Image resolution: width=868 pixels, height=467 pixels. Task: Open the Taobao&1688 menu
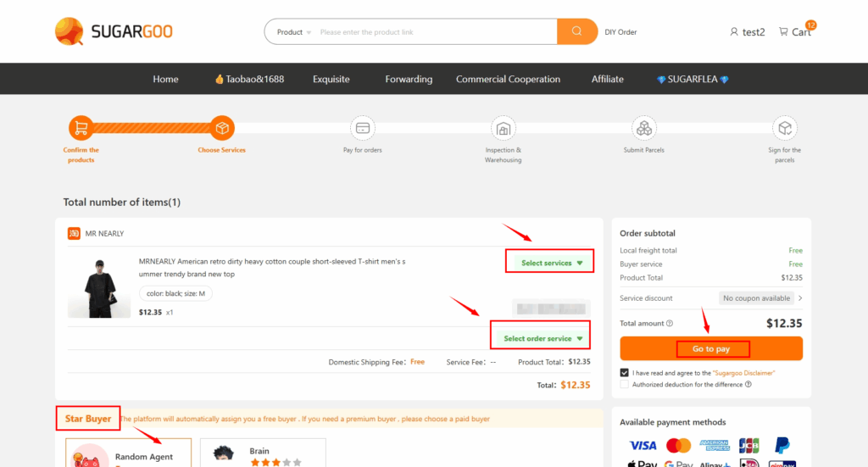[x=249, y=79]
